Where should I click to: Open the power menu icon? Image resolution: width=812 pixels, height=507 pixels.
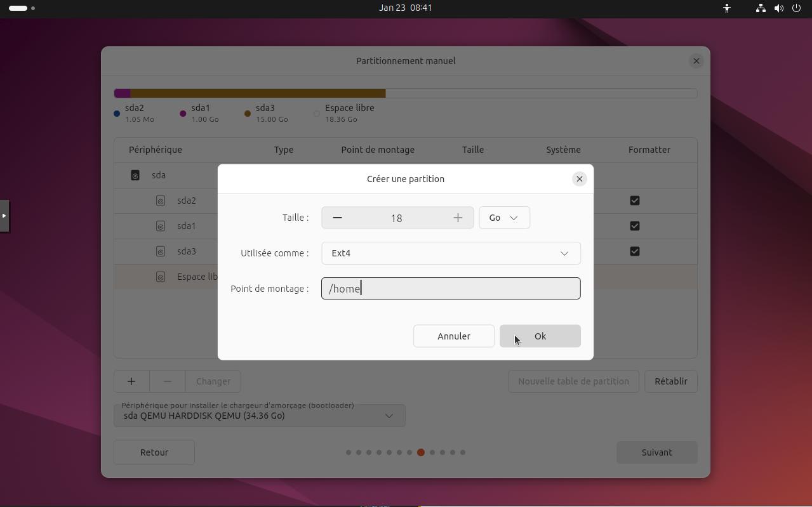pyautogui.click(x=797, y=8)
